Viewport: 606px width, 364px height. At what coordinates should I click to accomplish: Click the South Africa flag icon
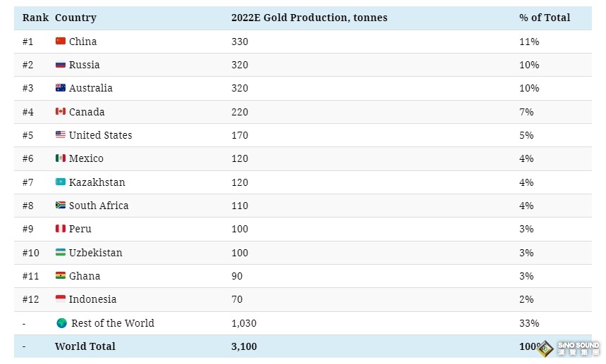61,206
